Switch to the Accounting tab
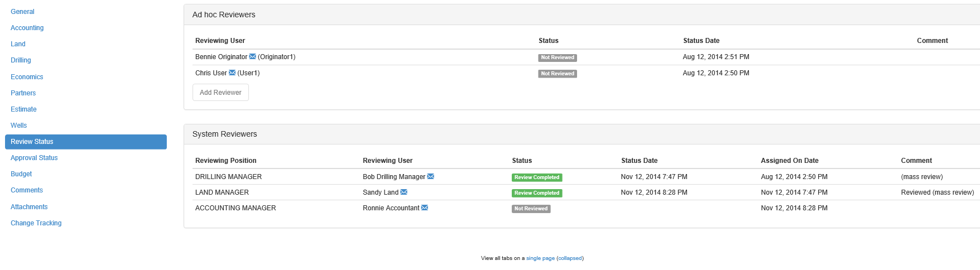This screenshot has width=980, height=270. 27,28
